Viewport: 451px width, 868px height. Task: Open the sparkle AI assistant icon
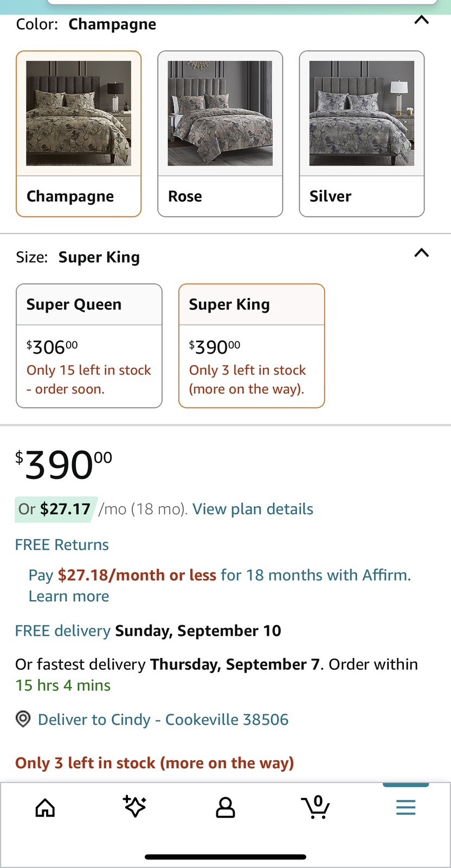[135, 806]
